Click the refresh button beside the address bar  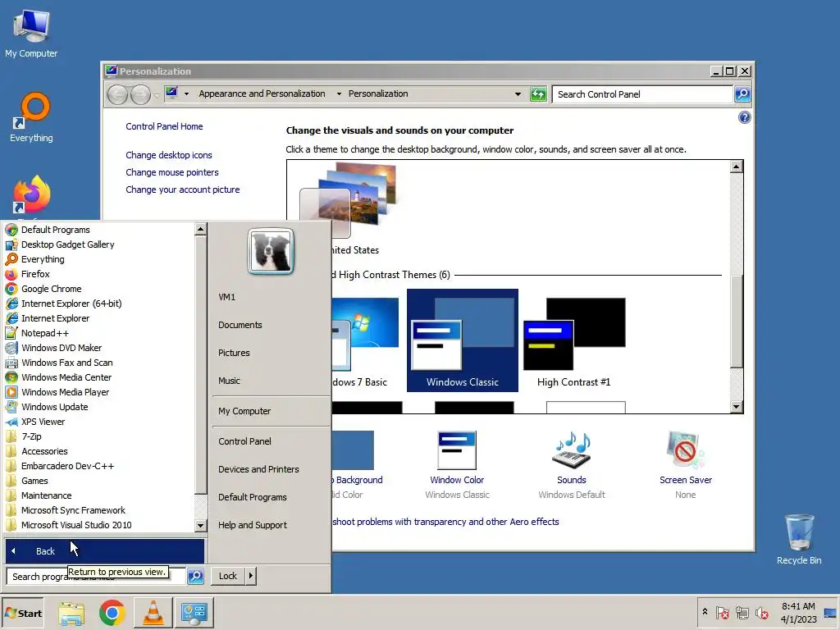click(538, 94)
